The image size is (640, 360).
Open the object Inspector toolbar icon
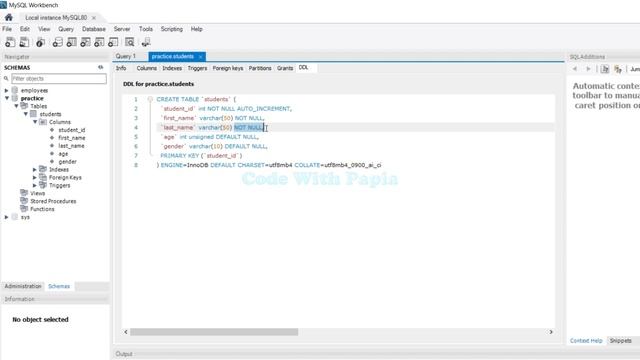point(40,42)
